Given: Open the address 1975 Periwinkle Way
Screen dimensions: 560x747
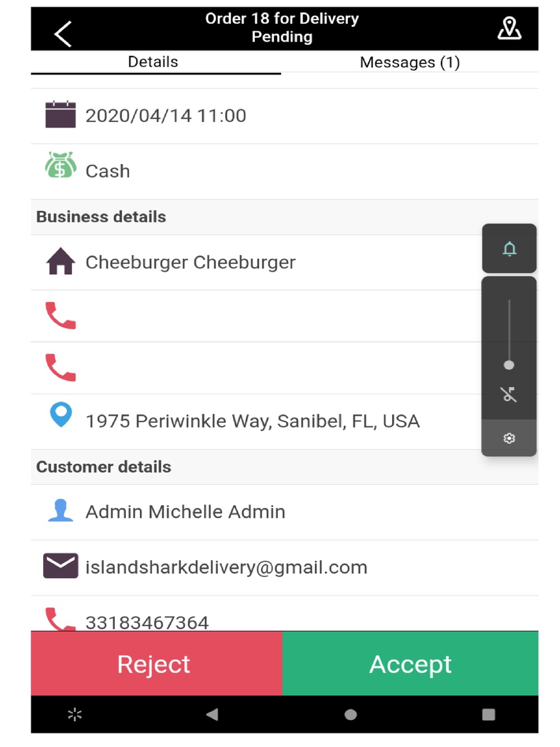Looking at the screenshot, I should point(252,421).
